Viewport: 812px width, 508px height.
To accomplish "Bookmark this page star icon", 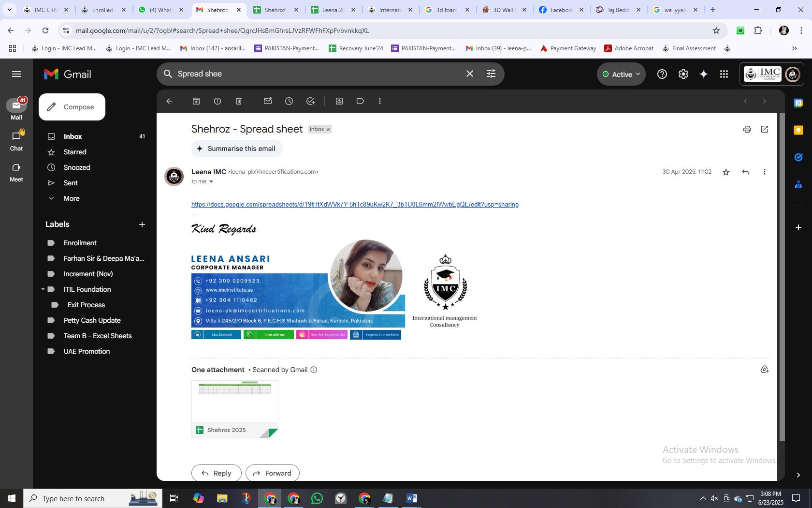I will point(716,30).
